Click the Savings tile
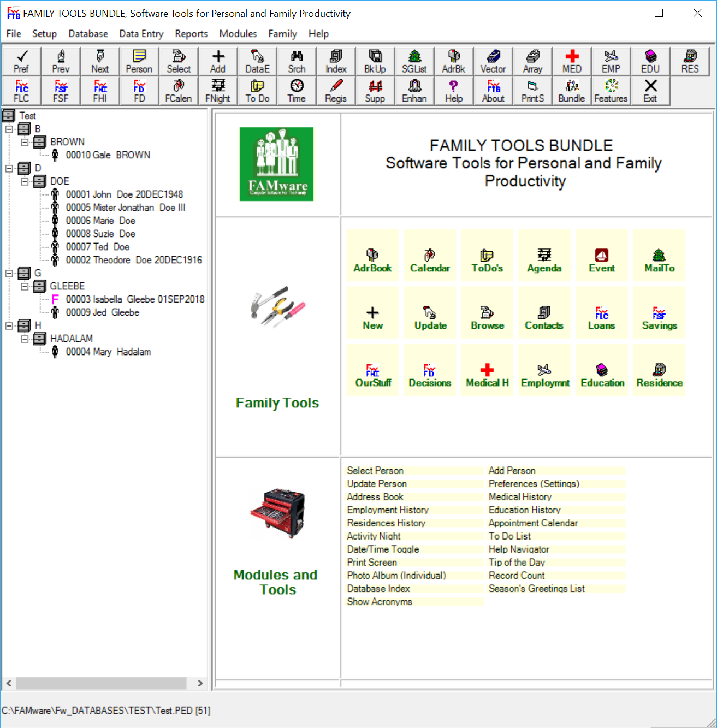 tap(659, 313)
